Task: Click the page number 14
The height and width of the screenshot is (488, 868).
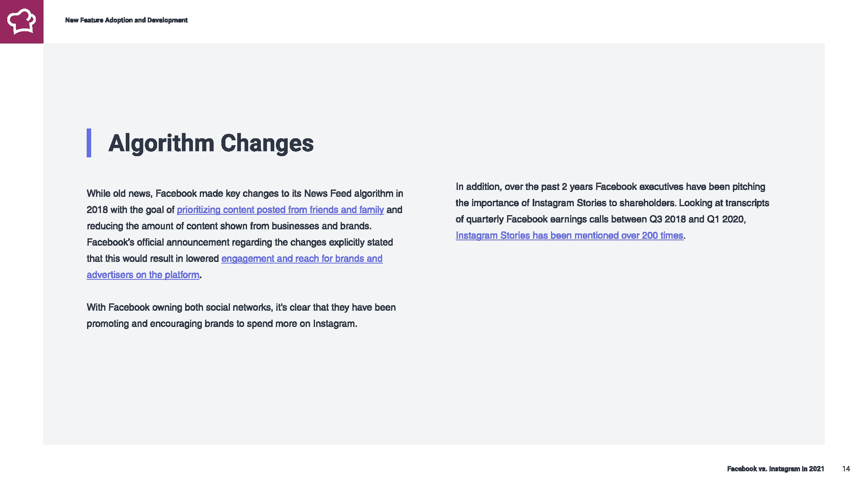Action: (x=846, y=469)
